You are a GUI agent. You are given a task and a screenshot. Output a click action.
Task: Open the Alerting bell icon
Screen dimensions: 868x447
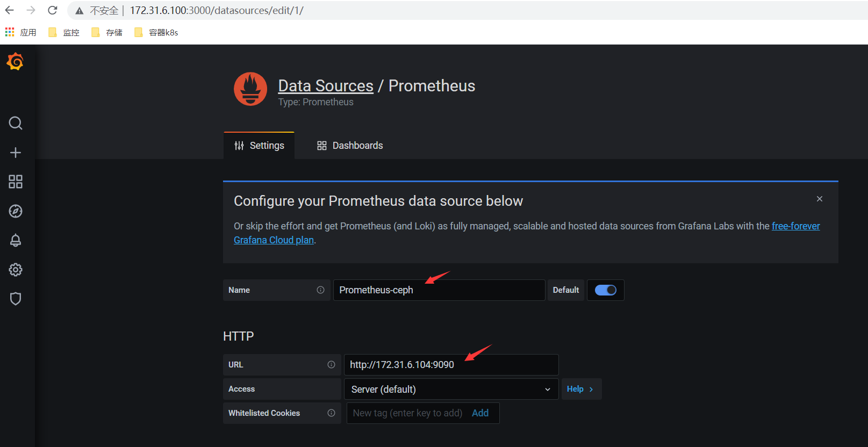tap(16, 240)
